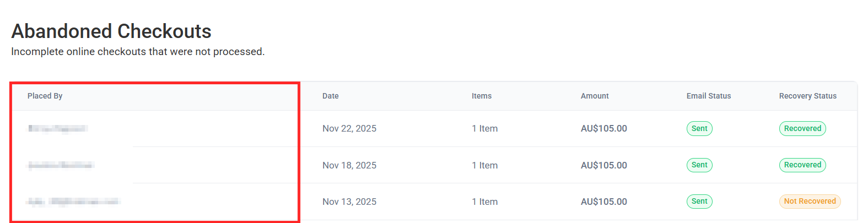Click the AU$105.00 amount for Nov 13 checkout
Screen dimensions: 868x223
point(603,202)
